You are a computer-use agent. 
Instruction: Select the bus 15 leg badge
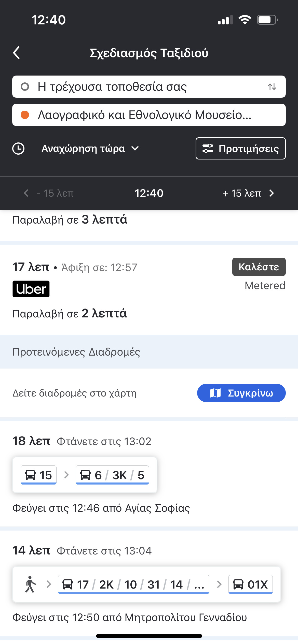pyautogui.click(x=38, y=475)
